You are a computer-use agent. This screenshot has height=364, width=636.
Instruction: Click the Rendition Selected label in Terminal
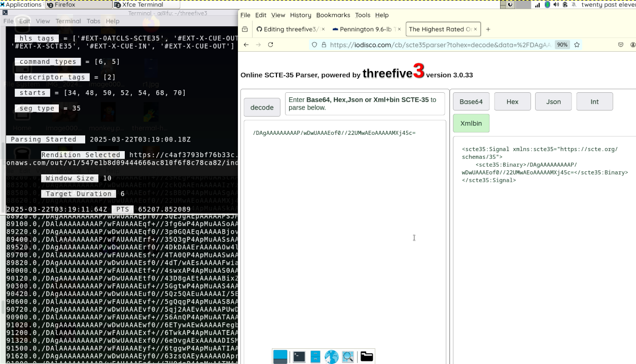tap(82, 155)
